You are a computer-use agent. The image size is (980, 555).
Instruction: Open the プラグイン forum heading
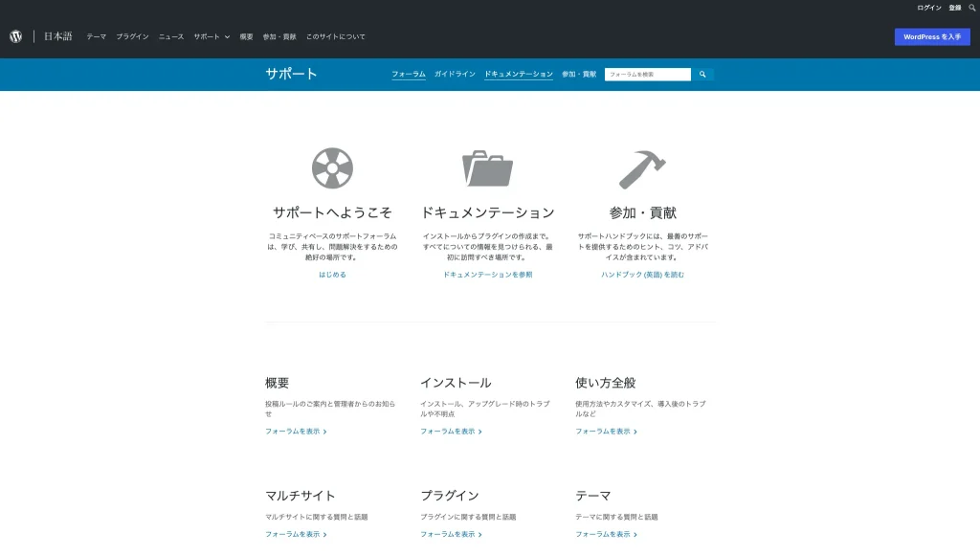coord(450,496)
